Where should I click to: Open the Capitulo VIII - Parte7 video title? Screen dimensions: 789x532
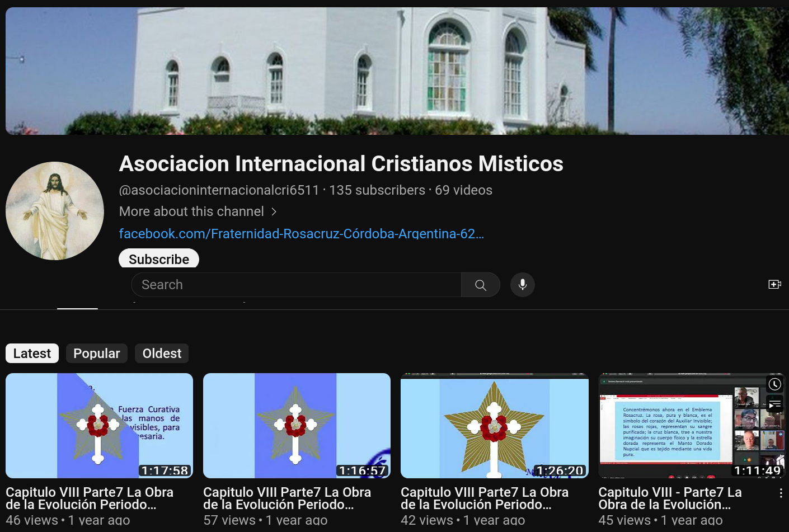[670, 498]
